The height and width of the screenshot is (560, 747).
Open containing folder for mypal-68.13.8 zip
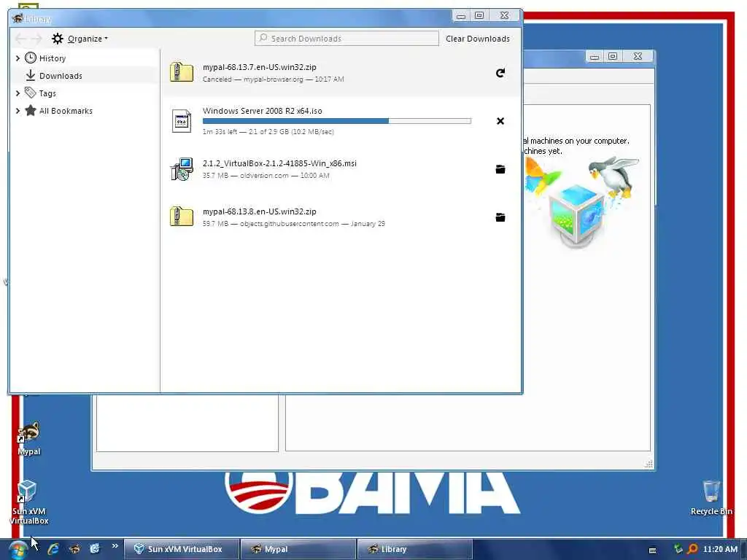(x=500, y=217)
